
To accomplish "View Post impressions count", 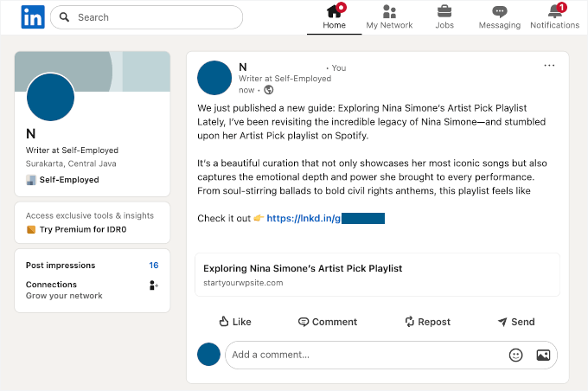I will 153,266.
